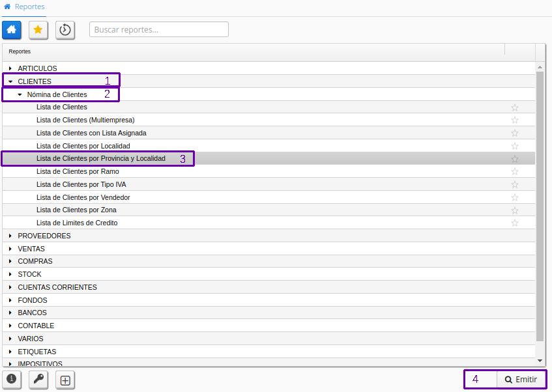Star Lista de Clientes por Tipo IVA
The height and width of the screenshot is (392, 552).
(515, 184)
